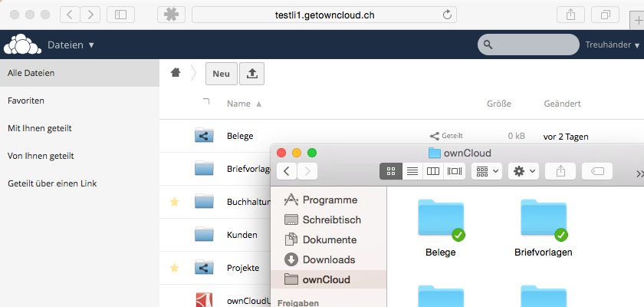Toggle the select-all files checkbox
This screenshot has width=644, height=307.
coord(206,101)
